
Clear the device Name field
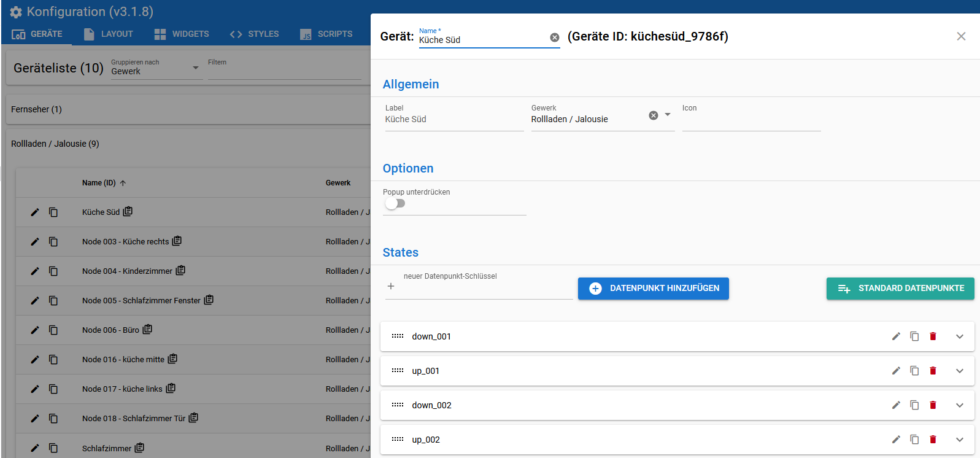coord(555,37)
